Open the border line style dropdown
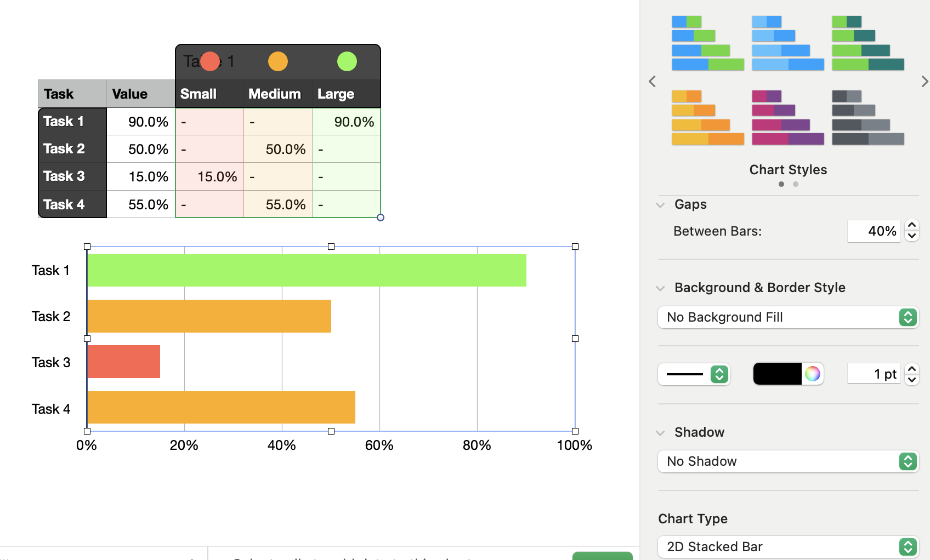The image size is (930, 560). pyautogui.click(x=694, y=374)
